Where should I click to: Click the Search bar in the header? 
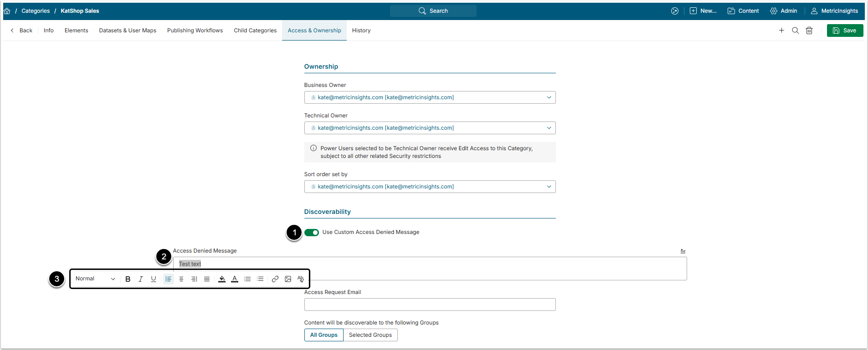(x=433, y=11)
